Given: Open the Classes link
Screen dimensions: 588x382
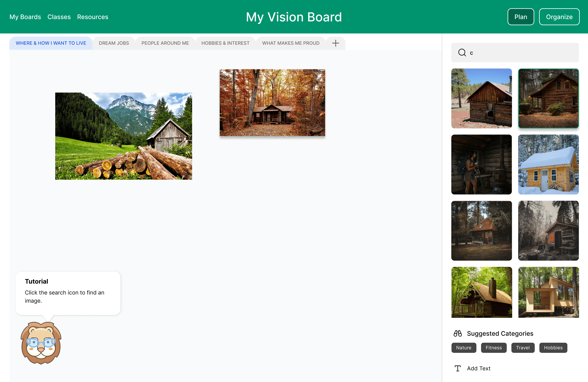Looking at the screenshot, I should click(x=59, y=17).
